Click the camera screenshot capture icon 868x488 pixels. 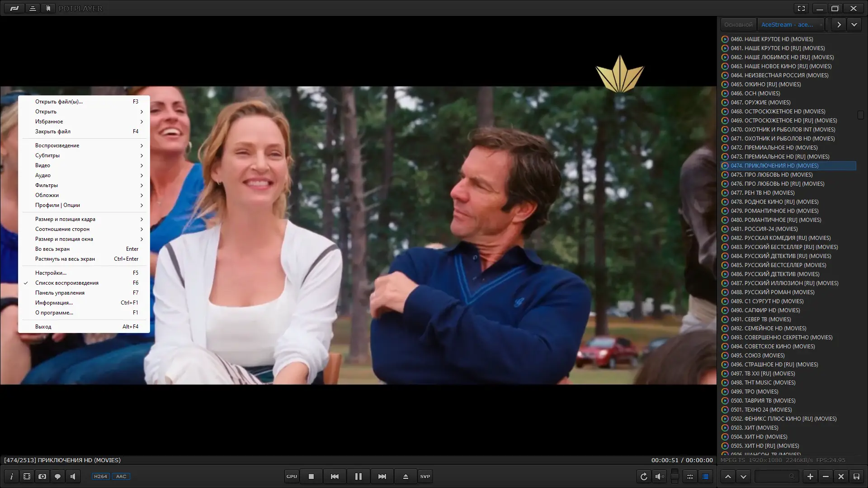pyautogui.click(x=42, y=476)
